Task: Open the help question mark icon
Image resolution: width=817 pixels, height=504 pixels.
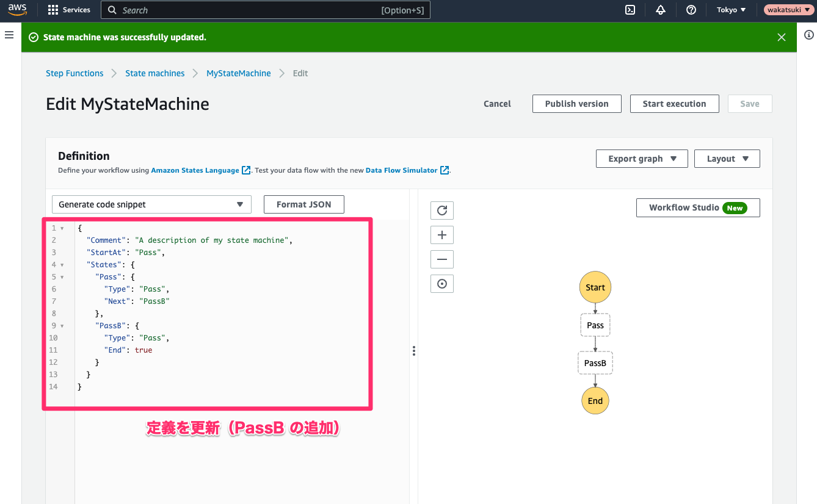Action: 691,10
